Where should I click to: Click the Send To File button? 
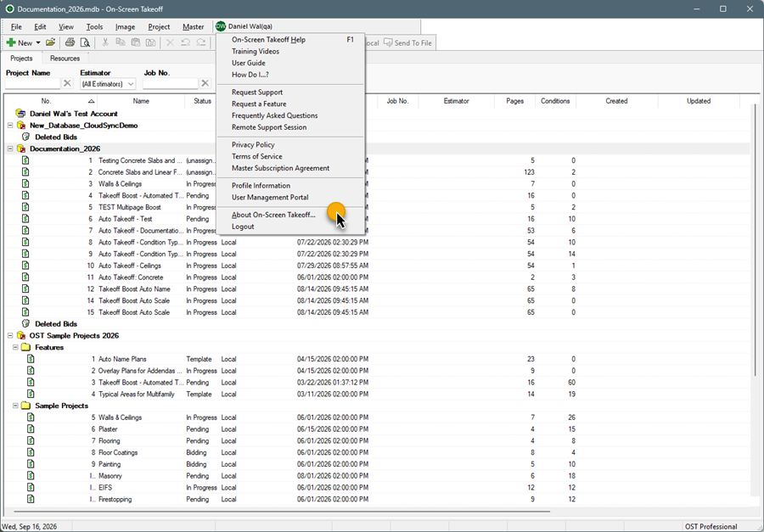coord(407,43)
